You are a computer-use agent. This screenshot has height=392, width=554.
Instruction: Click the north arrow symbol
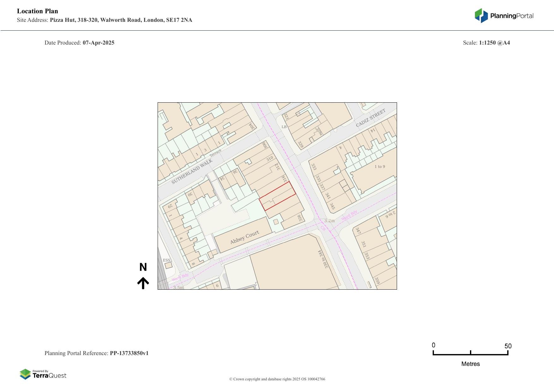(x=143, y=283)
